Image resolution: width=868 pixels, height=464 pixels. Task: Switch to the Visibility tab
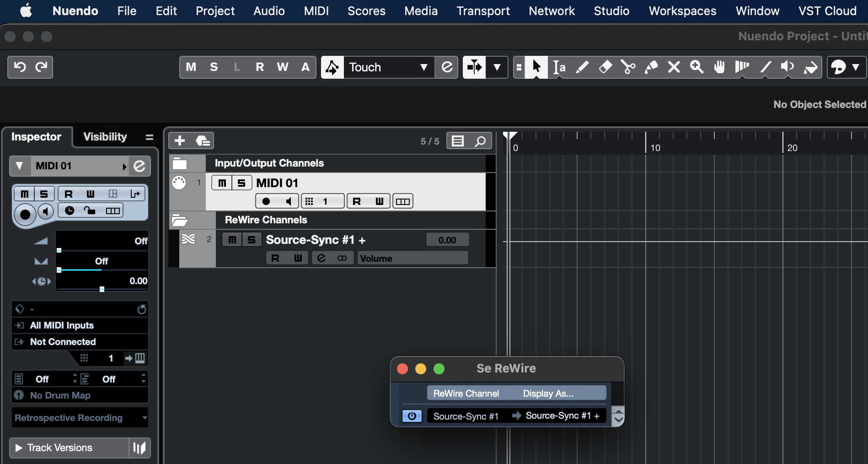click(105, 137)
